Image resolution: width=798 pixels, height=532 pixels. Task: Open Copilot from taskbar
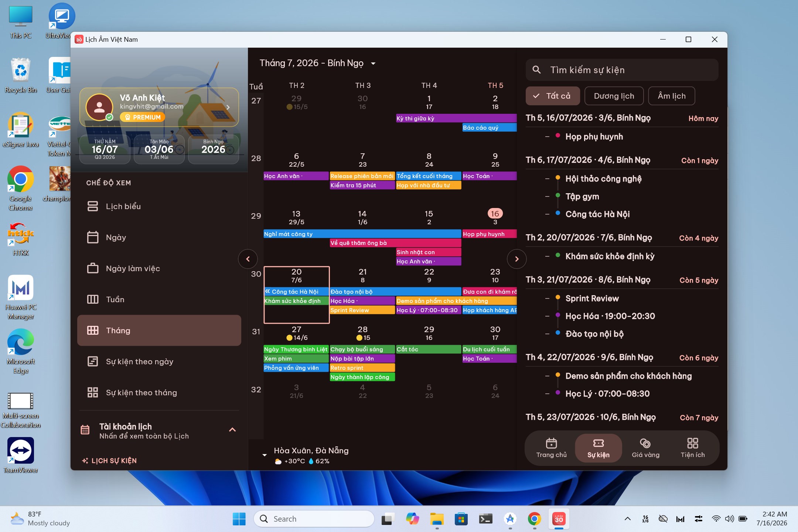412,519
